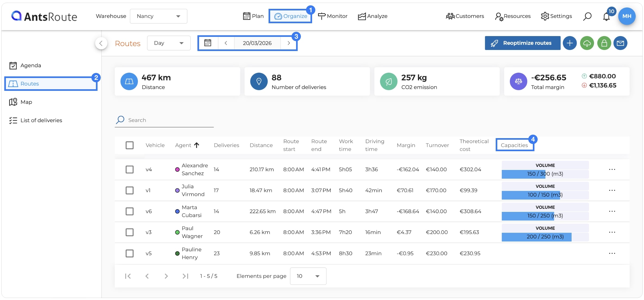
Task: Open the Analyze tab
Action: pyautogui.click(x=373, y=16)
